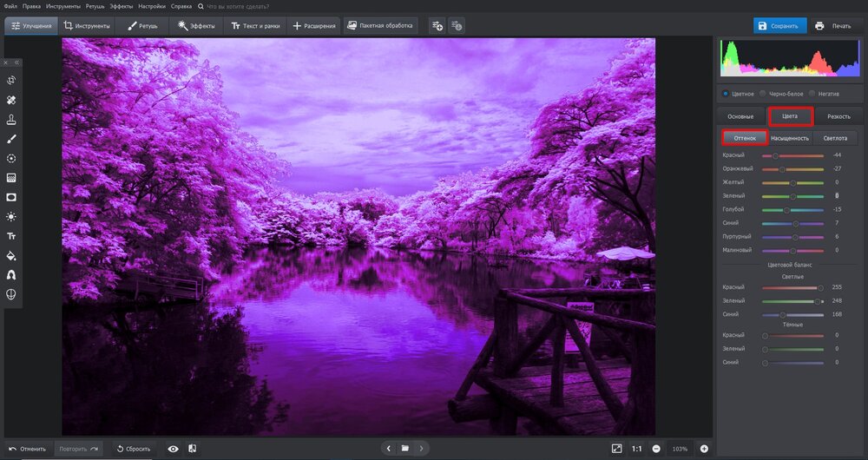Image resolution: width=868 pixels, height=460 pixels.
Task: Click the search field 'Что вы хотите сделать?'
Action: [x=238, y=6]
